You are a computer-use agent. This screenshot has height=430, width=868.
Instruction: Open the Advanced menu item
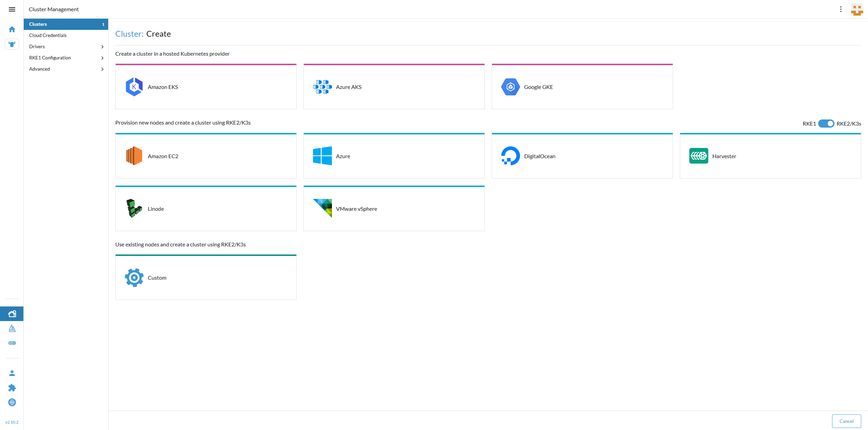coord(66,69)
